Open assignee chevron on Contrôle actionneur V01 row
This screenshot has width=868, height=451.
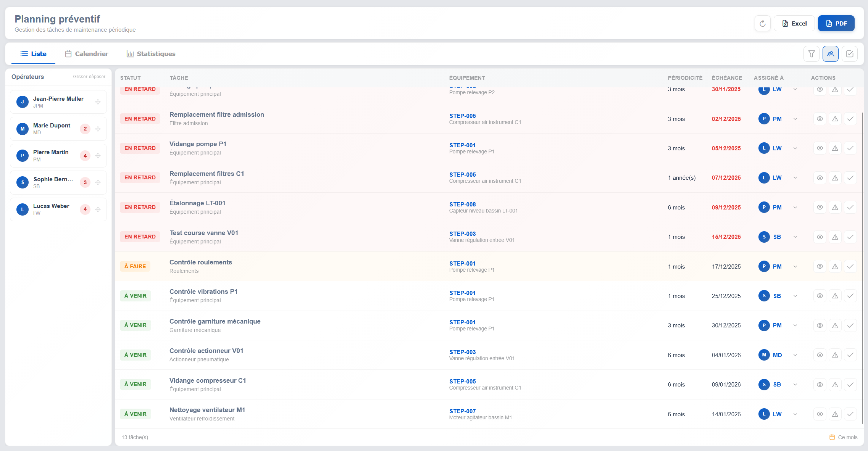point(795,355)
